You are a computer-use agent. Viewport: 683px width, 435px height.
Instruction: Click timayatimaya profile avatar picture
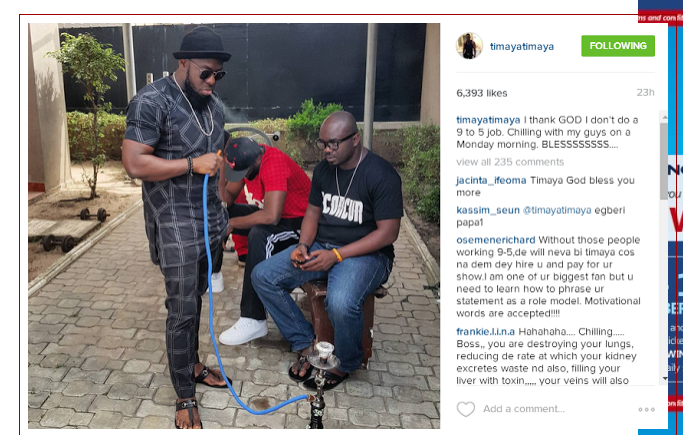click(x=469, y=46)
